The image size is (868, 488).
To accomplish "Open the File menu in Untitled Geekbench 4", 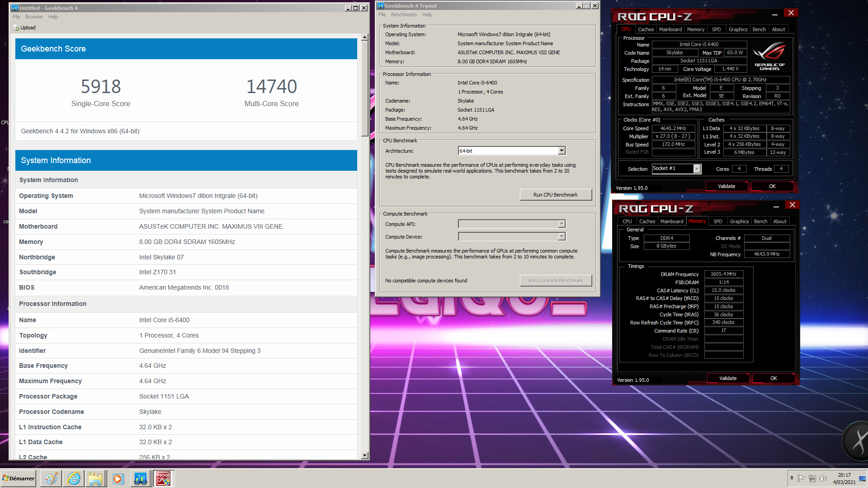I will [16, 17].
